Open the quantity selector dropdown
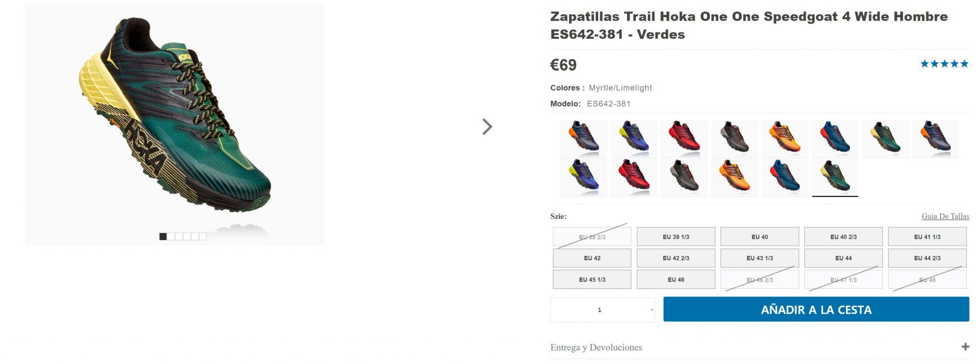Screen dimensions: 980x364 pyautogui.click(x=602, y=309)
